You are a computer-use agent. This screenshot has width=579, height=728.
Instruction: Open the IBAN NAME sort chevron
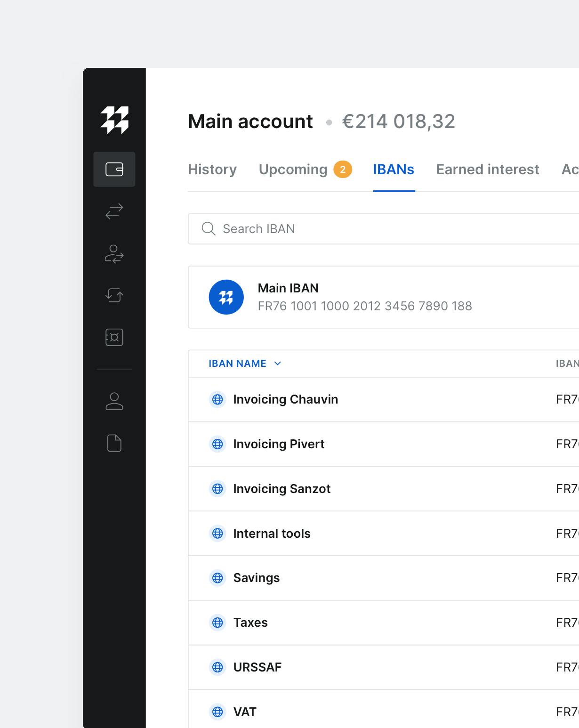(278, 364)
